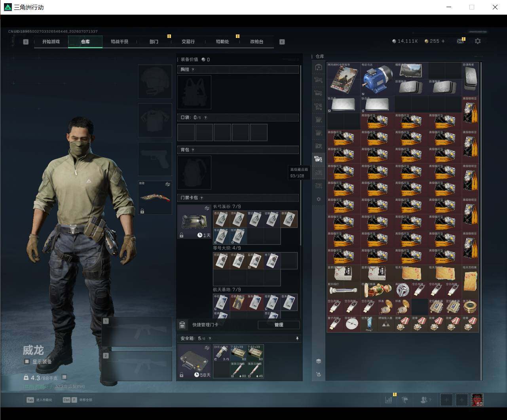Open the leaderboard bar chart icon
This screenshot has width=507, height=420.
(389, 400)
